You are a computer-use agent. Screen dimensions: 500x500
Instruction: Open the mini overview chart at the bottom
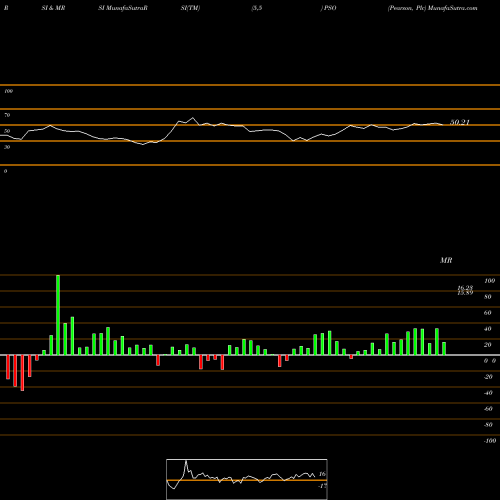click(x=247, y=479)
